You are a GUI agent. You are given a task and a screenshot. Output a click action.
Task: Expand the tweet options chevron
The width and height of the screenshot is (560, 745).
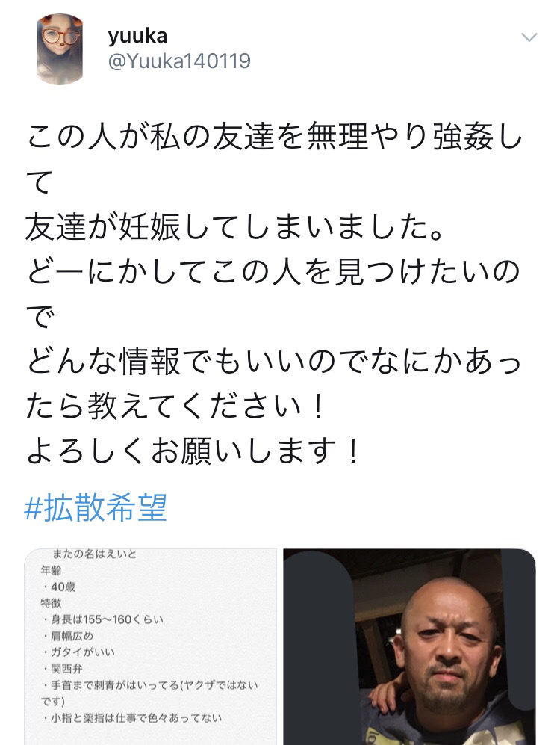[x=529, y=37]
